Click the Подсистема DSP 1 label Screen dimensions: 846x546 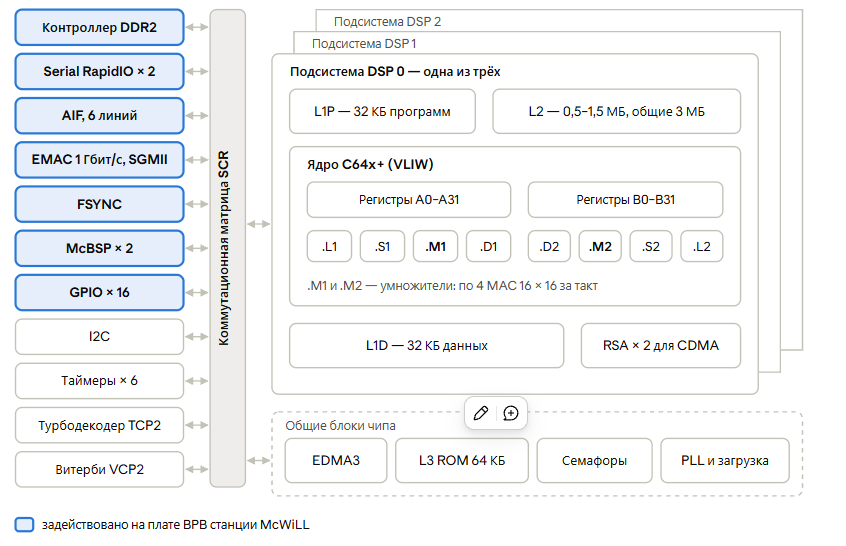click(x=364, y=44)
